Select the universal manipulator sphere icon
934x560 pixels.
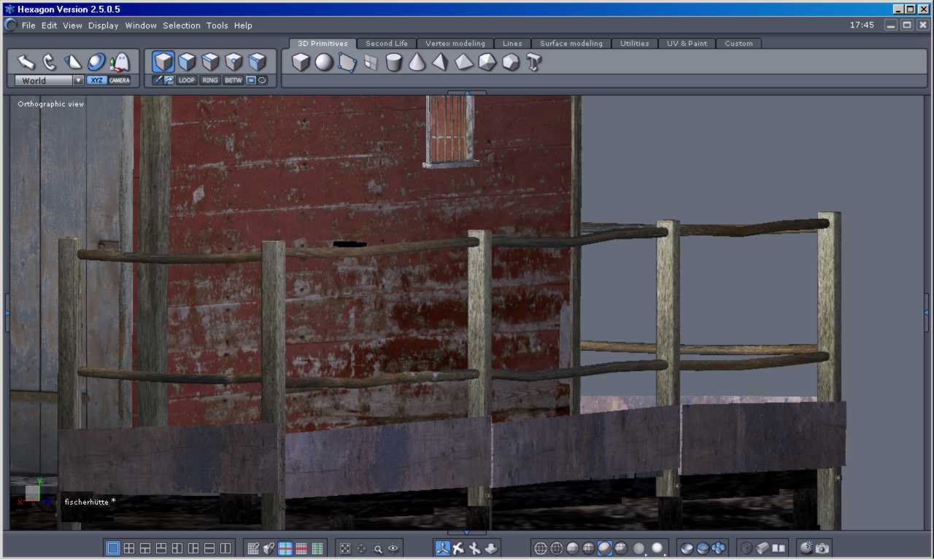pos(96,62)
